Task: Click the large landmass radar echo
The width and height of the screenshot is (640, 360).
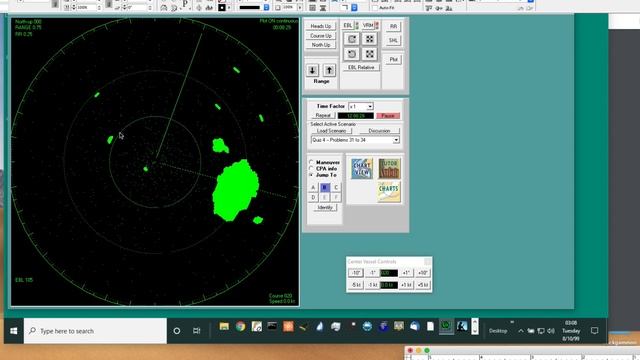Action: click(x=236, y=190)
